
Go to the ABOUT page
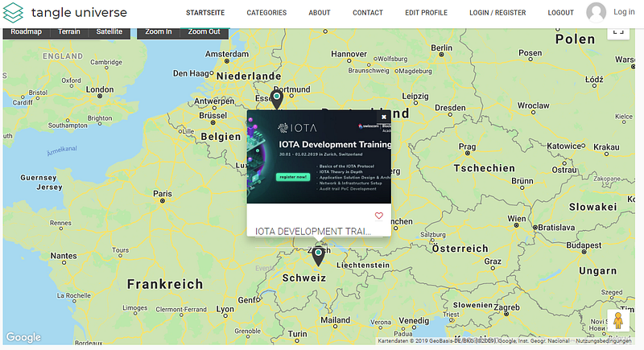coord(320,13)
